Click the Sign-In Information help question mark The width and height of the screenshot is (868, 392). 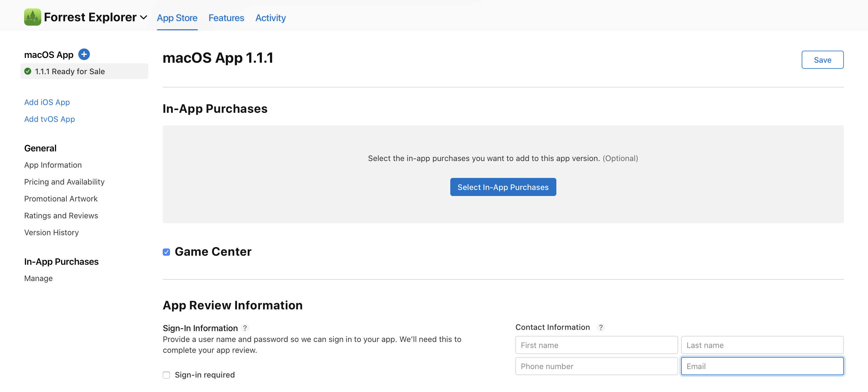(245, 328)
